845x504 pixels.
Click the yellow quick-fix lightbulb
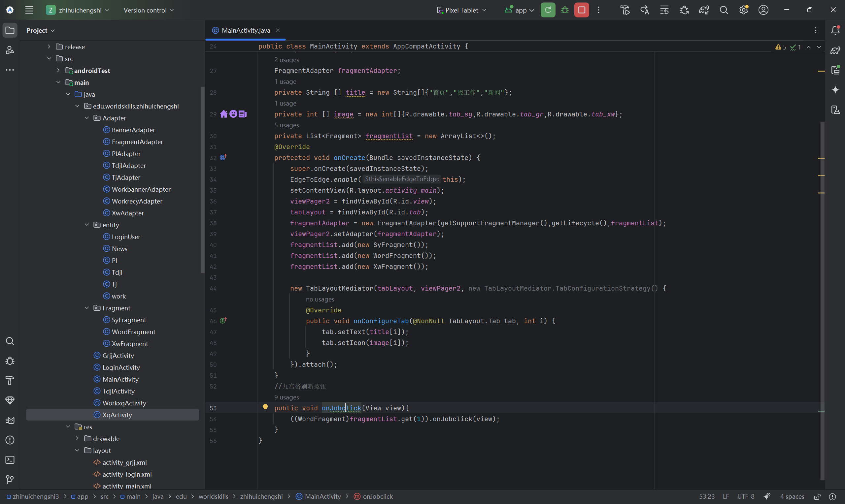(x=265, y=408)
